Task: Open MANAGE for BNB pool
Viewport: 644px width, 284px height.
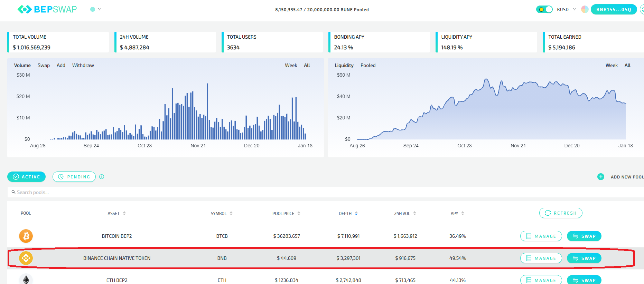Action: 541,258
